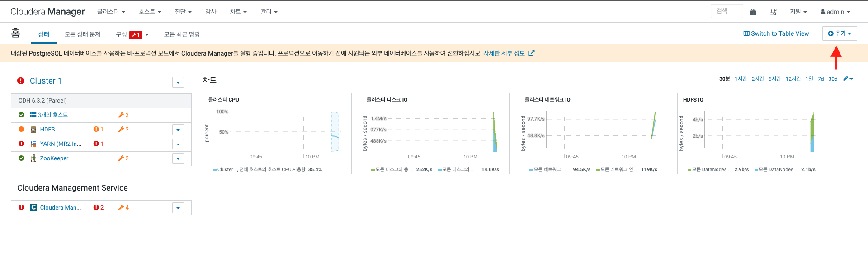Select the 7d time range
Viewport: 868px width, 261px height.
point(821,79)
